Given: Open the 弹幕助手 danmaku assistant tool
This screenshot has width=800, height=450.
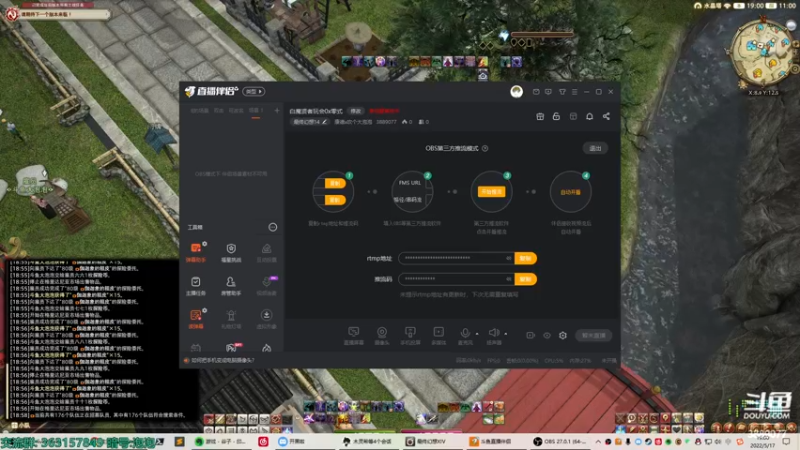Looking at the screenshot, I should (x=196, y=252).
